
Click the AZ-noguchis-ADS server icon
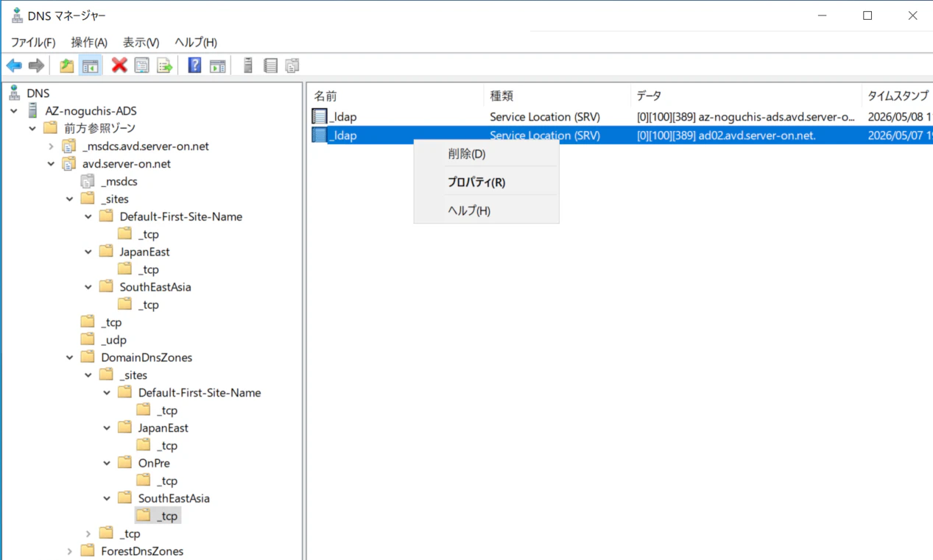[32, 110]
